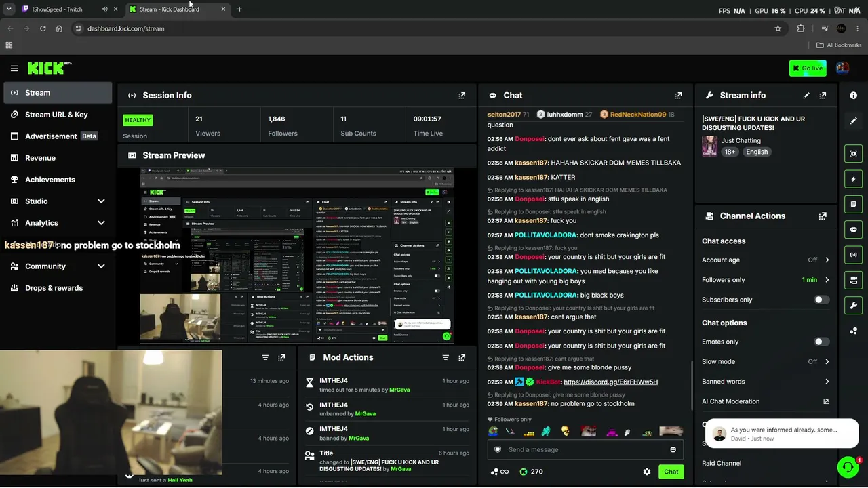Screen dimensions: 868x488
Task: Pop out the Channel Actions panel
Action: (823, 216)
